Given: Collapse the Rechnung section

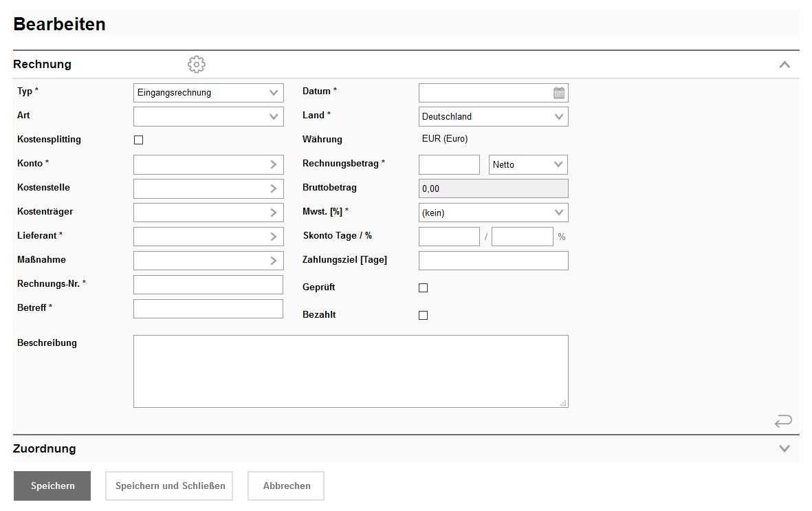Looking at the screenshot, I should tap(784, 65).
